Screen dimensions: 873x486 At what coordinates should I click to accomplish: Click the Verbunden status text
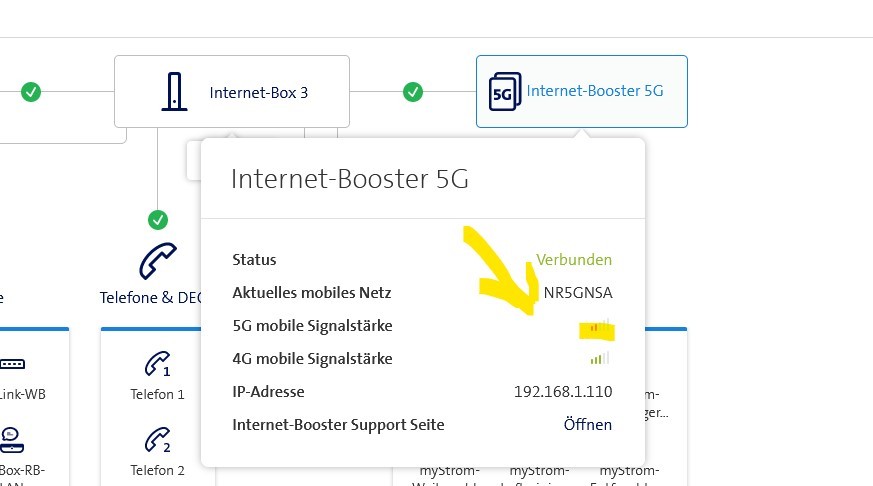574,259
